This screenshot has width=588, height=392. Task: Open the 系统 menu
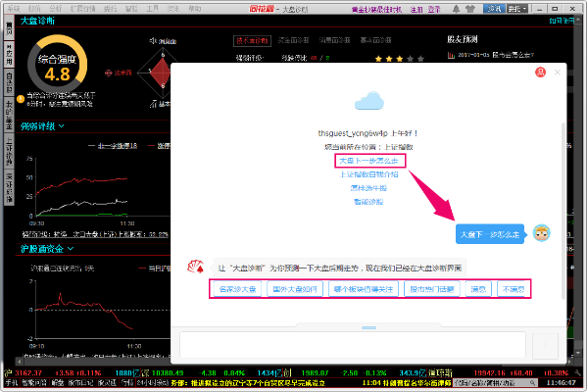14,9
